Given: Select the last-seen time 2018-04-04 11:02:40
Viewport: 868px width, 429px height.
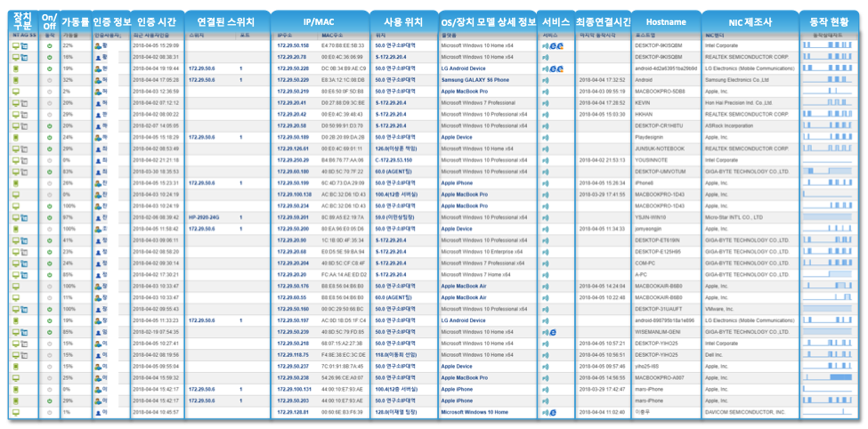Looking at the screenshot, I should click(602, 412).
